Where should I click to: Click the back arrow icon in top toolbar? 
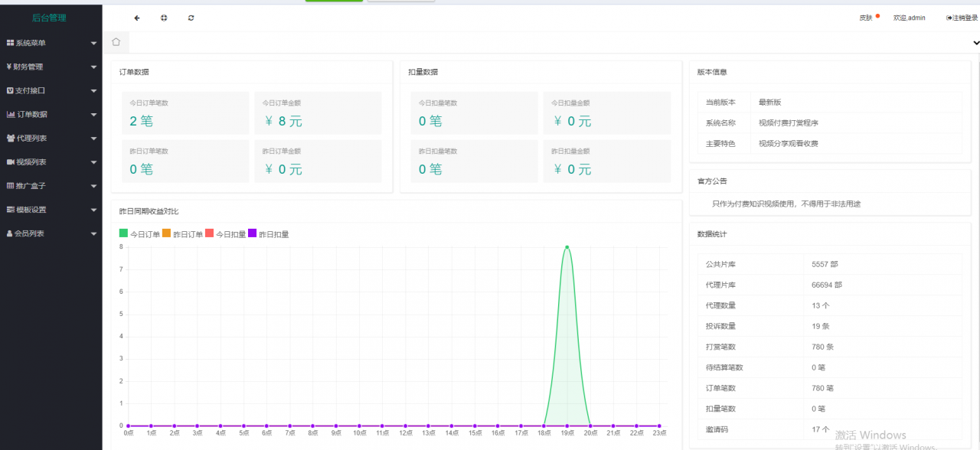[137, 18]
